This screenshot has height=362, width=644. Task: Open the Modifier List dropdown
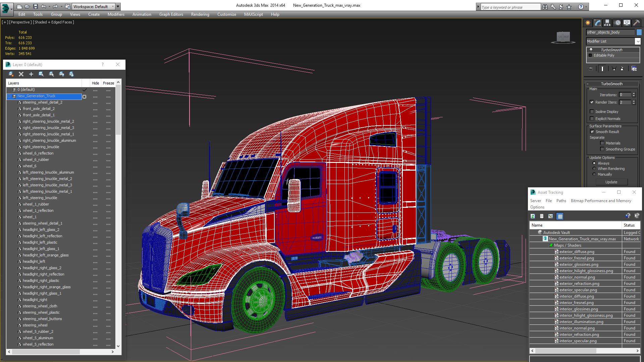tap(638, 41)
